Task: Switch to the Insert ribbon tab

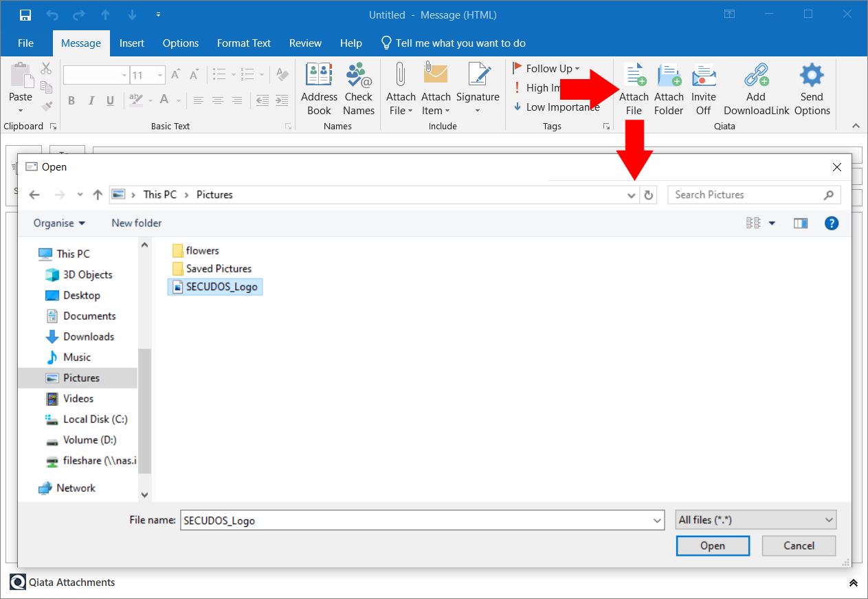Action: pos(132,43)
